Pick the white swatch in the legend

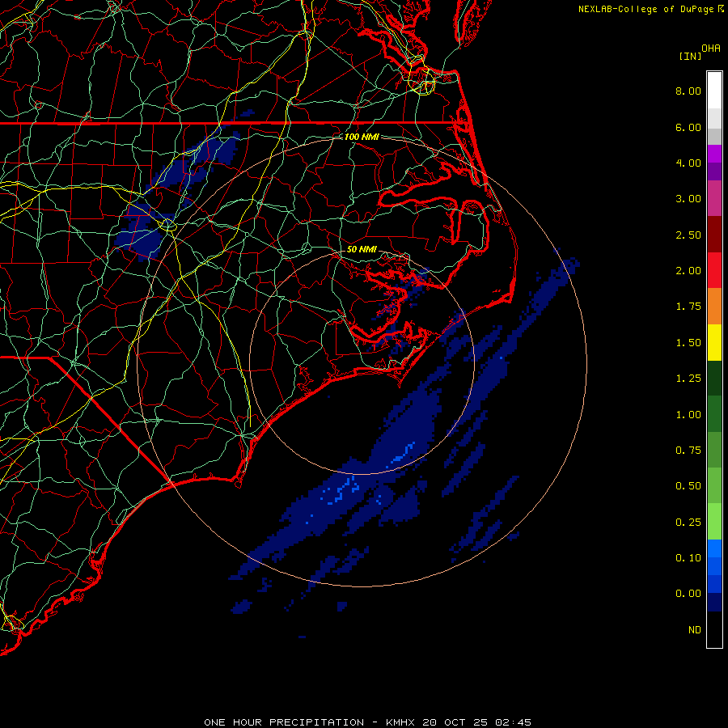[x=714, y=91]
